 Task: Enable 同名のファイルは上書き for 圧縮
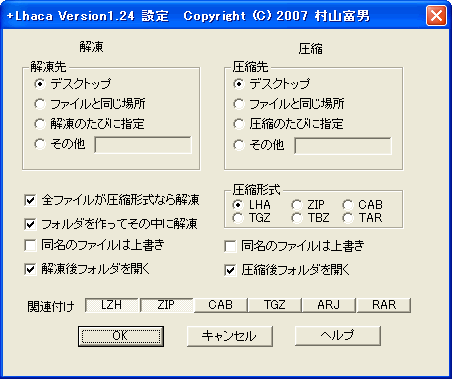tap(230, 247)
